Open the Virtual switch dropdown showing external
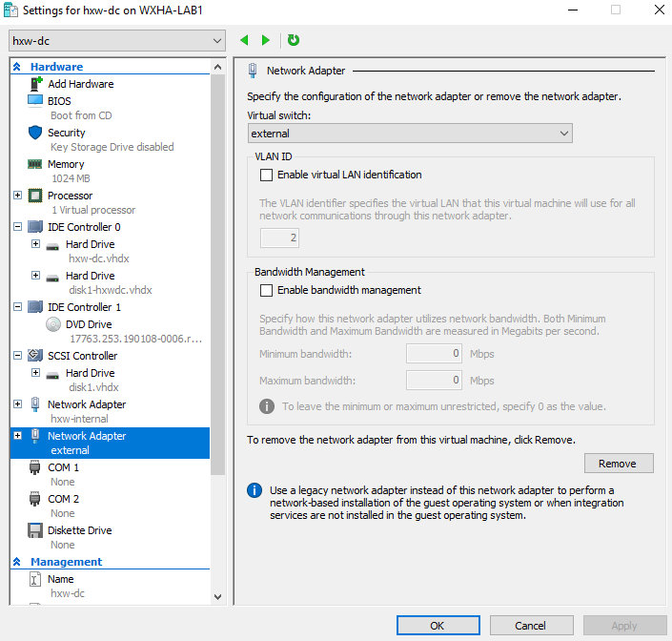This screenshot has height=641, width=672. (x=410, y=134)
